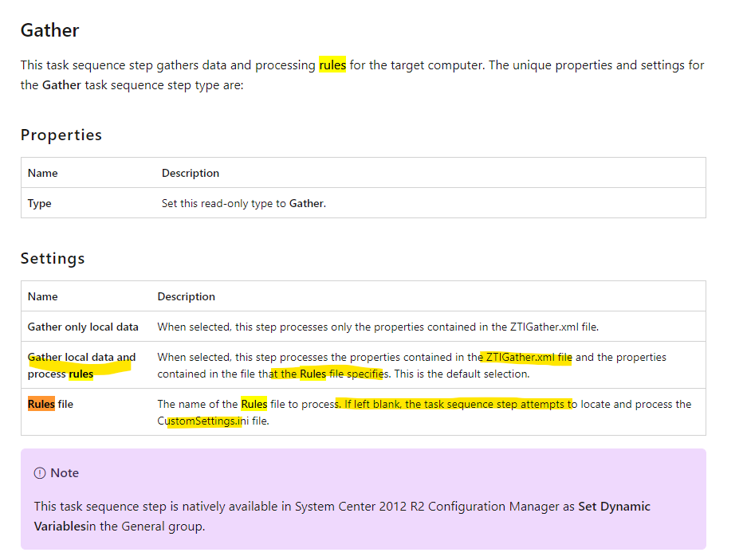
Task: Click 'System Center 2012 R2 Configuration Manager' text
Action: 427,507
